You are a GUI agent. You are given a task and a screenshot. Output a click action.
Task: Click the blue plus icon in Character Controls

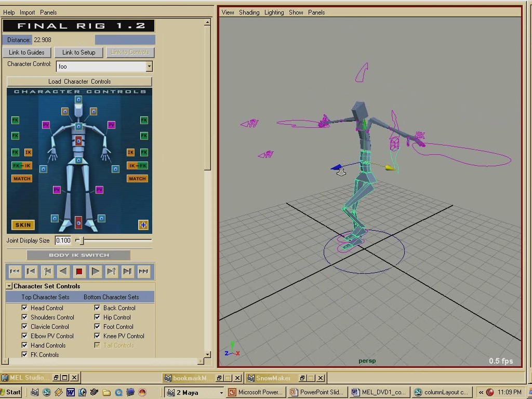pyautogui.click(x=143, y=225)
